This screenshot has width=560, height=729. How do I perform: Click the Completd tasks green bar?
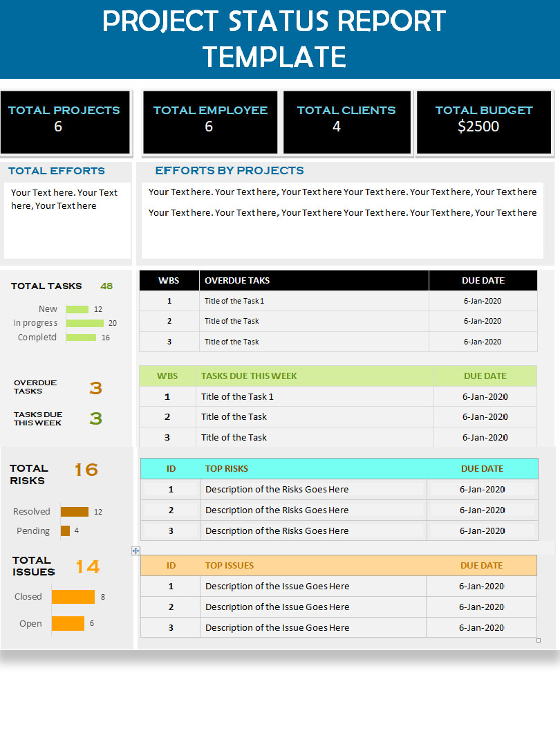[x=82, y=338]
